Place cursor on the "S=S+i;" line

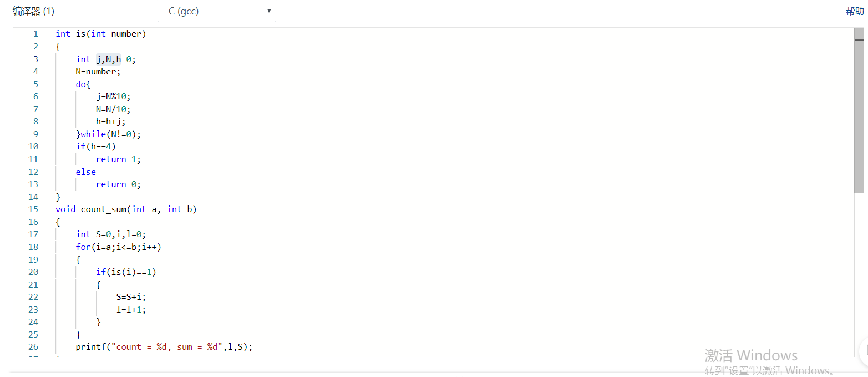(131, 297)
